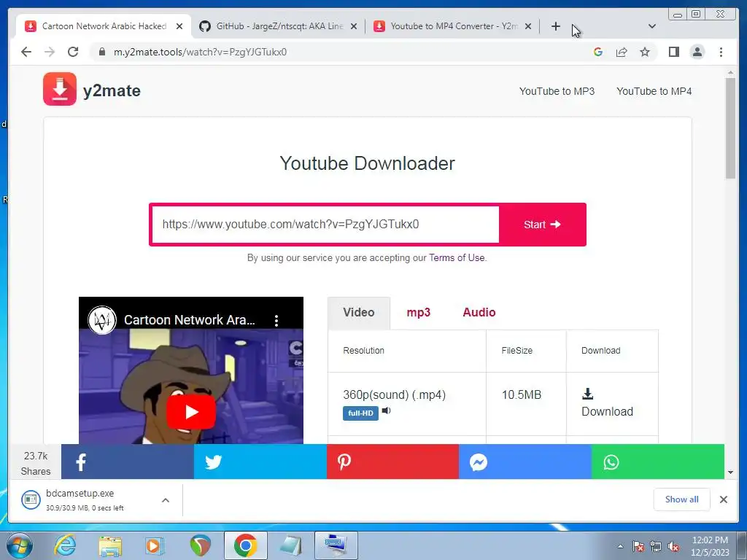This screenshot has width=747, height=560.
Task: Click the Start convert button
Action: coord(542,225)
